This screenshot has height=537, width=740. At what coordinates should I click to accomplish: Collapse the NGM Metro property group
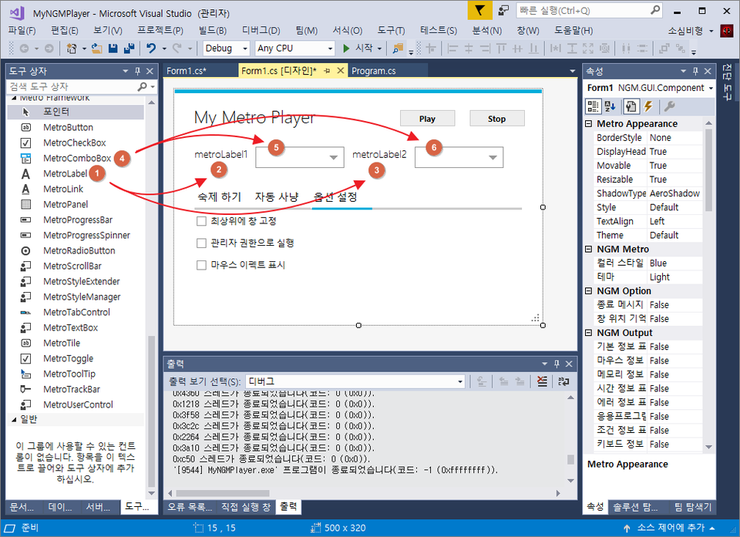tap(589, 249)
